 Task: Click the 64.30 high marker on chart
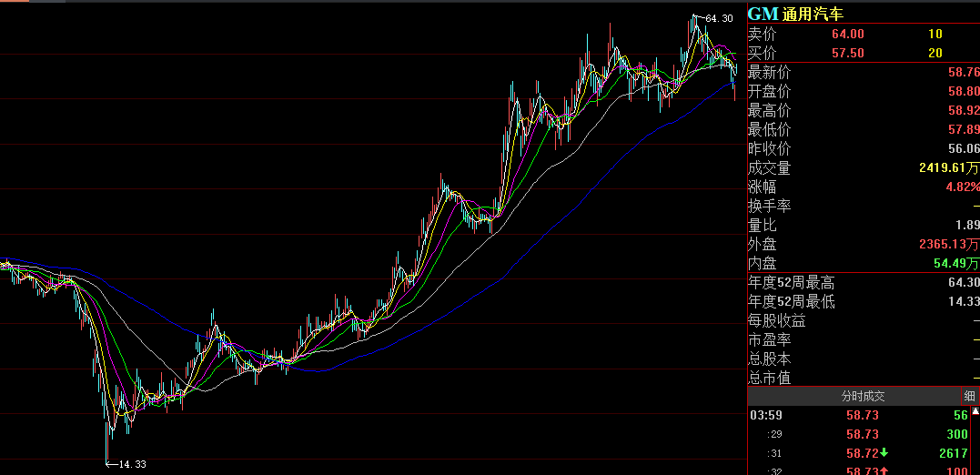[x=719, y=19]
